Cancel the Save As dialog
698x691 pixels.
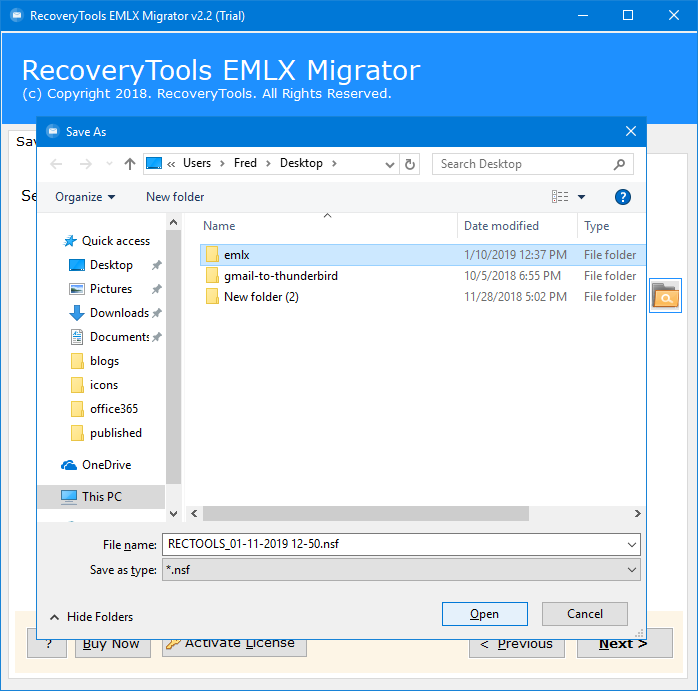tap(584, 614)
